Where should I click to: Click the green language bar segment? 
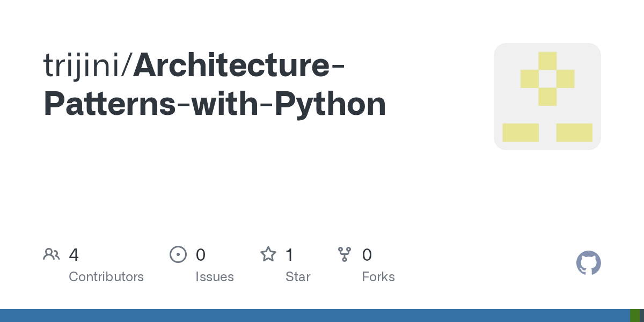click(x=635, y=316)
